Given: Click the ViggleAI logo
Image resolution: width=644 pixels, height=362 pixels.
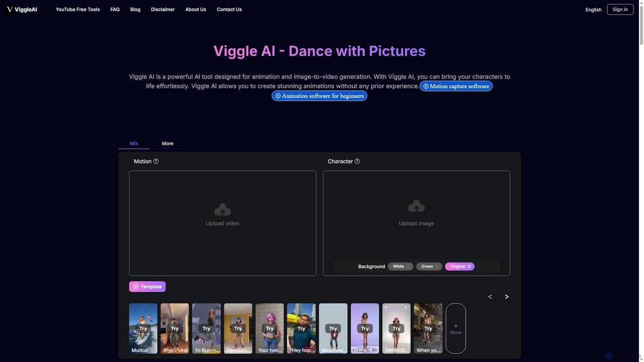Looking at the screenshot, I should pos(22,10).
